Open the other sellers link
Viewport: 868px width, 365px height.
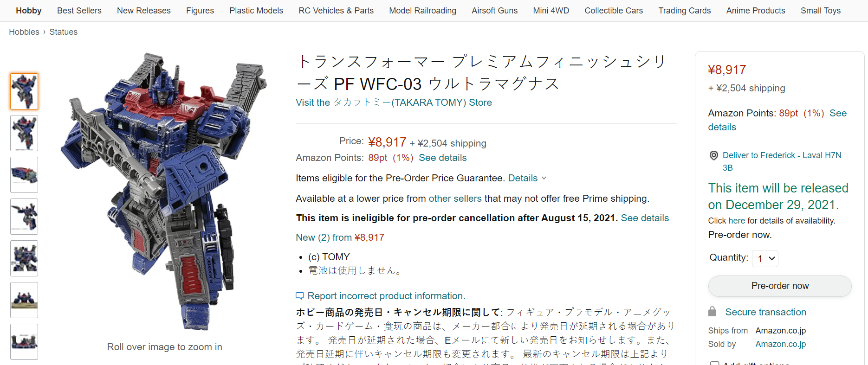point(455,199)
